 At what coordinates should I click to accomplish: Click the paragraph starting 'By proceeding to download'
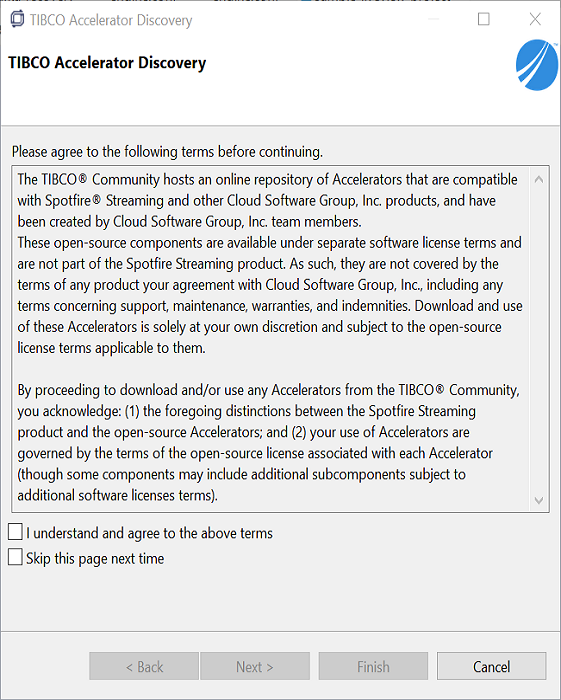point(269,442)
